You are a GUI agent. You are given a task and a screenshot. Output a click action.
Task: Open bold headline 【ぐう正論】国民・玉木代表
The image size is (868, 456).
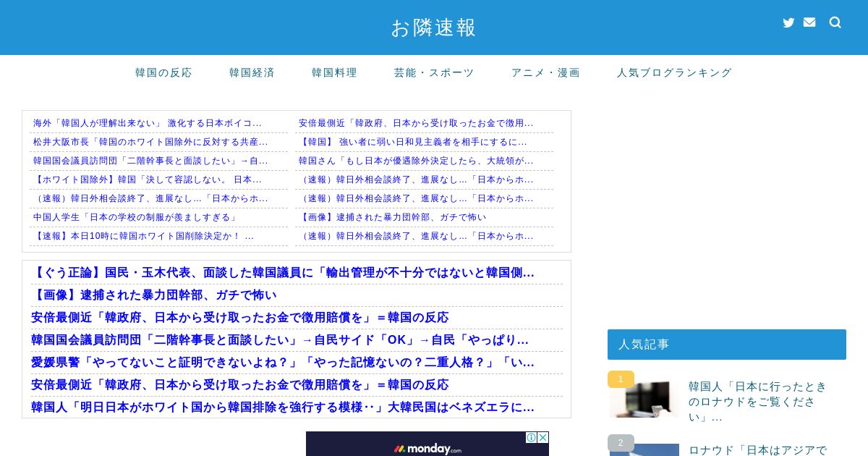(x=283, y=273)
